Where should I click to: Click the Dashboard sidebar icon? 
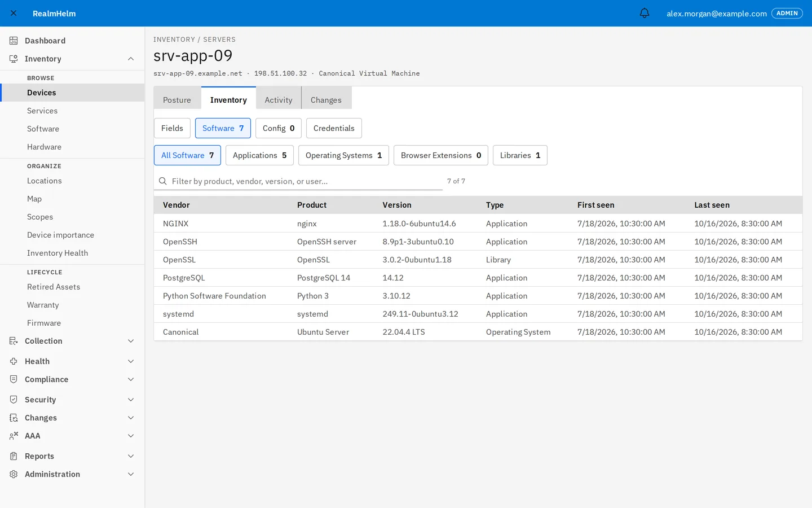point(14,41)
